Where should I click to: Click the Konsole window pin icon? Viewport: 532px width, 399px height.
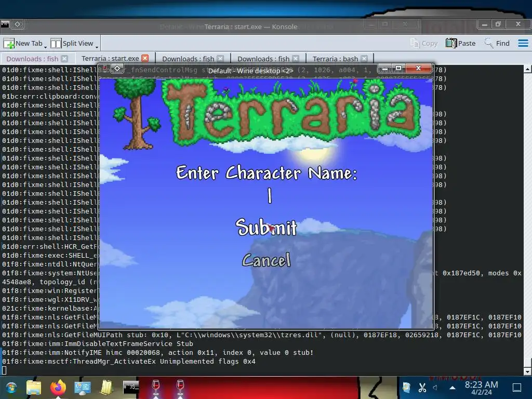coord(18,24)
